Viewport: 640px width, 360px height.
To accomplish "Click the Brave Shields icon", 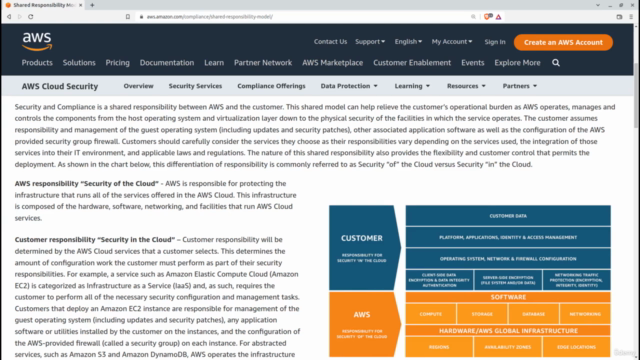I will point(488,17).
